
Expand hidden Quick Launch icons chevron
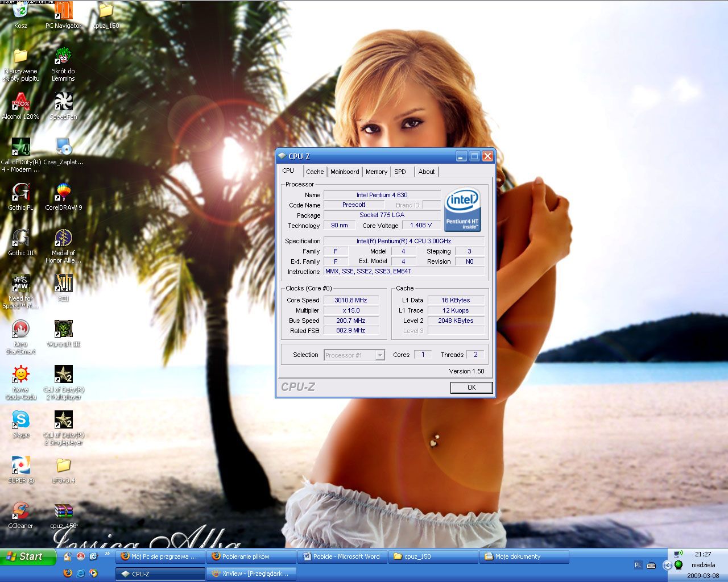click(x=107, y=554)
